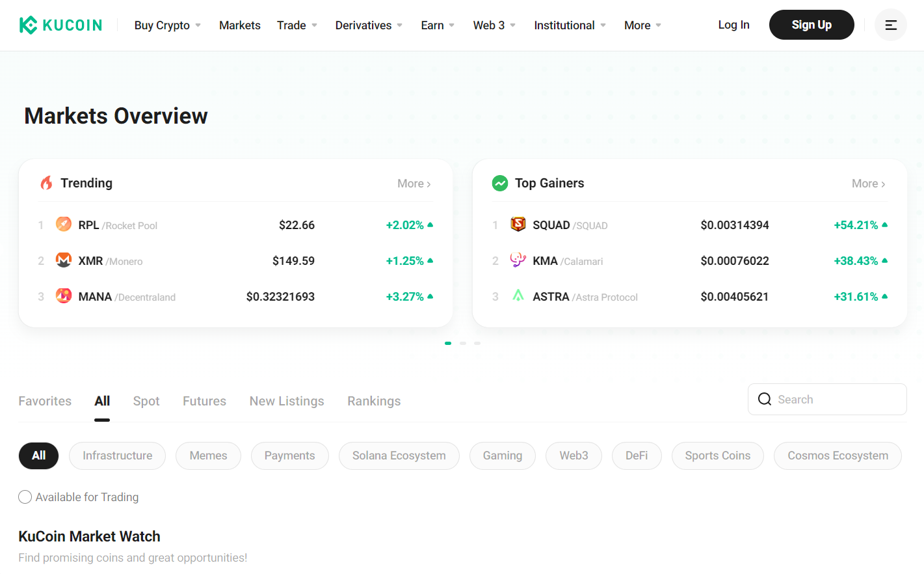
Task: Click the up arrow beside +2.02%
Action: (430, 225)
